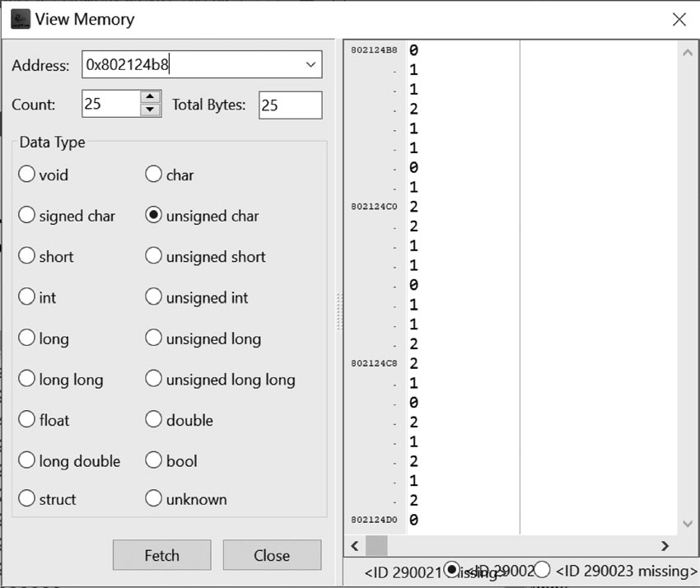Screen dimensions: 700x588
Task: Click value 0 at address 802124D0
Action: 414,520
